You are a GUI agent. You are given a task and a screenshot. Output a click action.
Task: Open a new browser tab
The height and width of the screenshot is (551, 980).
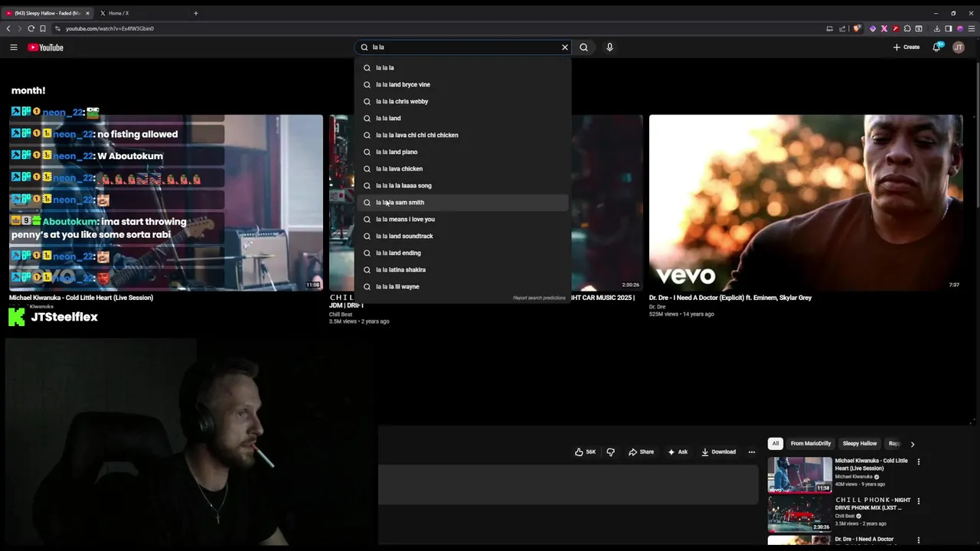(x=195, y=13)
